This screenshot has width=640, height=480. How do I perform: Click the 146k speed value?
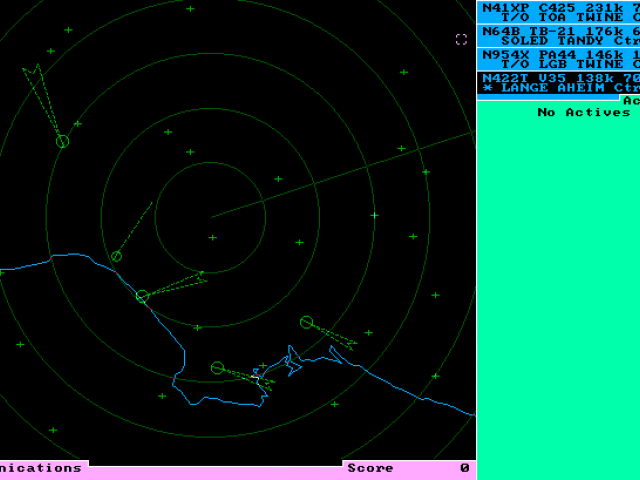tap(604, 55)
